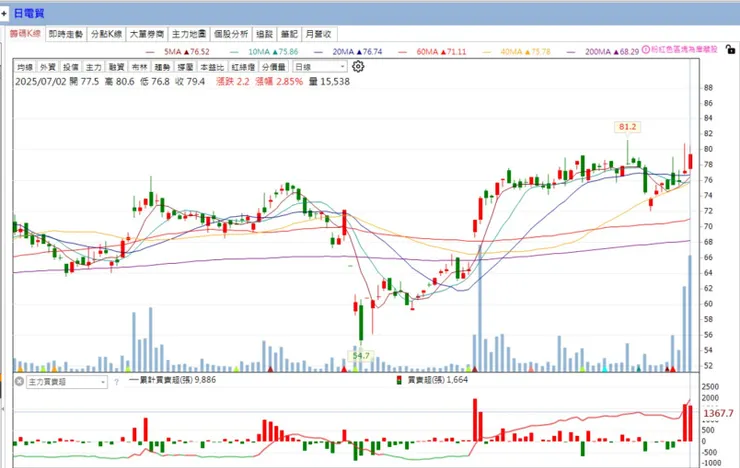The image size is (740, 468).
Task: Switch to the 即時走勢 tab
Action: click(x=66, y=34)
